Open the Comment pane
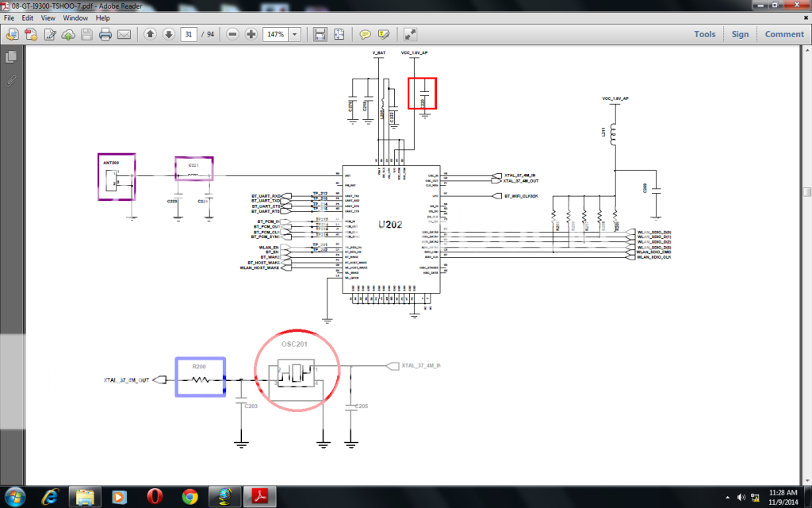This screenshot has width=812, height=508. coord(783,34)
